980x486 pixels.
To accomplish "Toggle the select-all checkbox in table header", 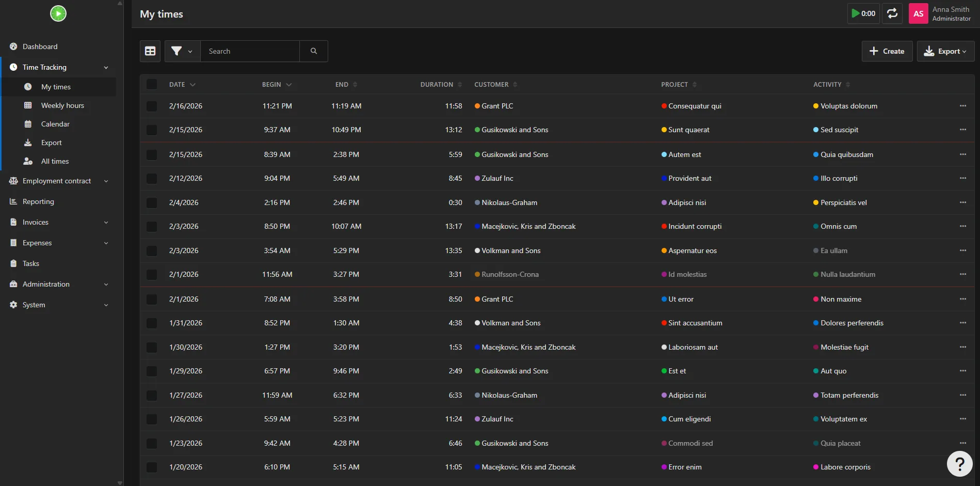I will [152, 84].
